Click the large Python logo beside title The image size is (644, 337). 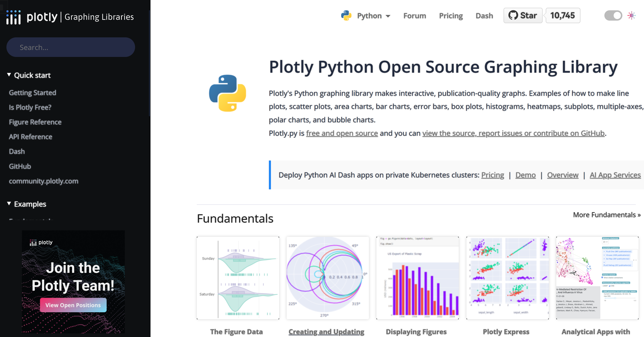tap(227, 93)
